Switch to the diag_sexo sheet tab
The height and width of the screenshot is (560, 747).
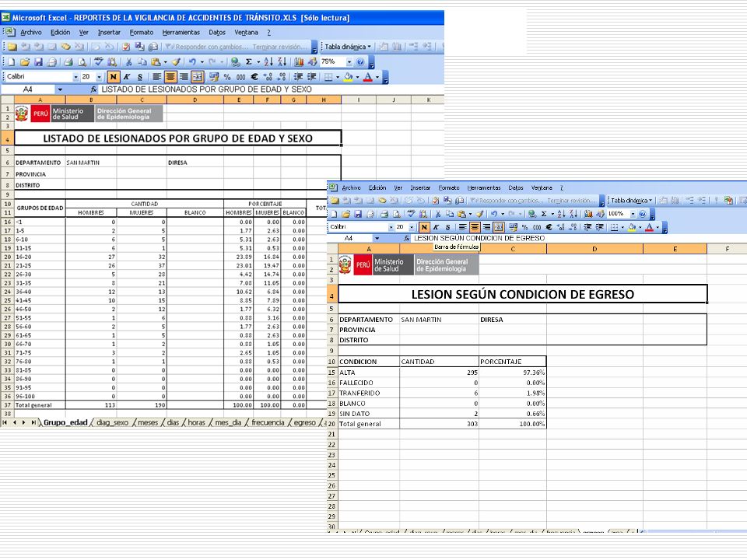coord(112,422)
